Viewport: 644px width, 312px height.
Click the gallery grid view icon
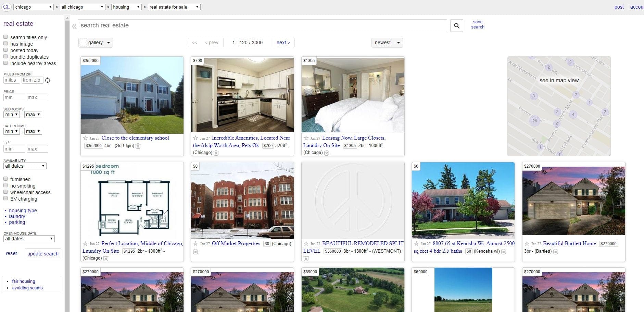[x=84, y=42]
